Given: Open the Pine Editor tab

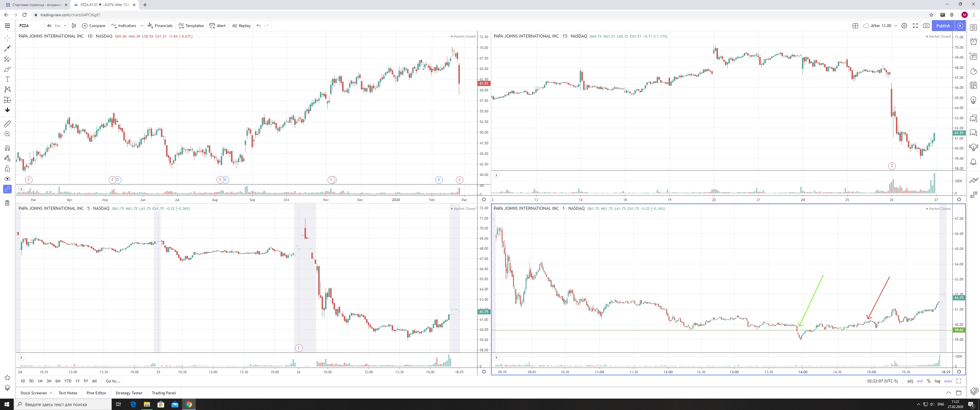Looking at the screenshot, I should pos(96,393).
